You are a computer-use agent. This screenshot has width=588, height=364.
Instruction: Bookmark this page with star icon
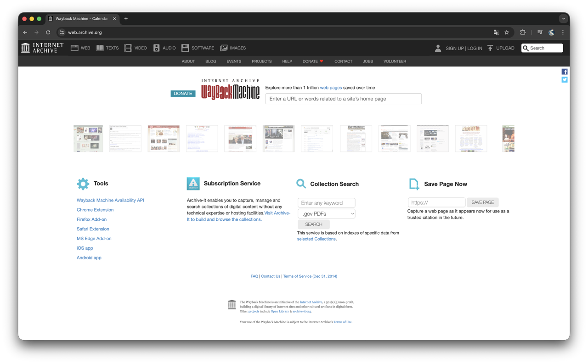507,33
